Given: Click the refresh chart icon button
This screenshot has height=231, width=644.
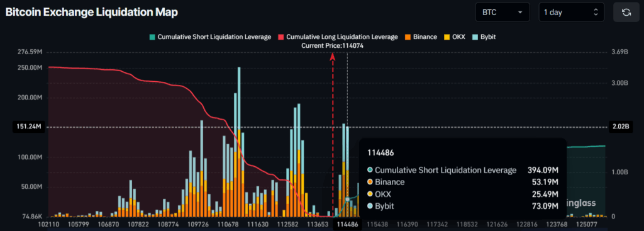Looking at the screenshot, I should [626, 13].
